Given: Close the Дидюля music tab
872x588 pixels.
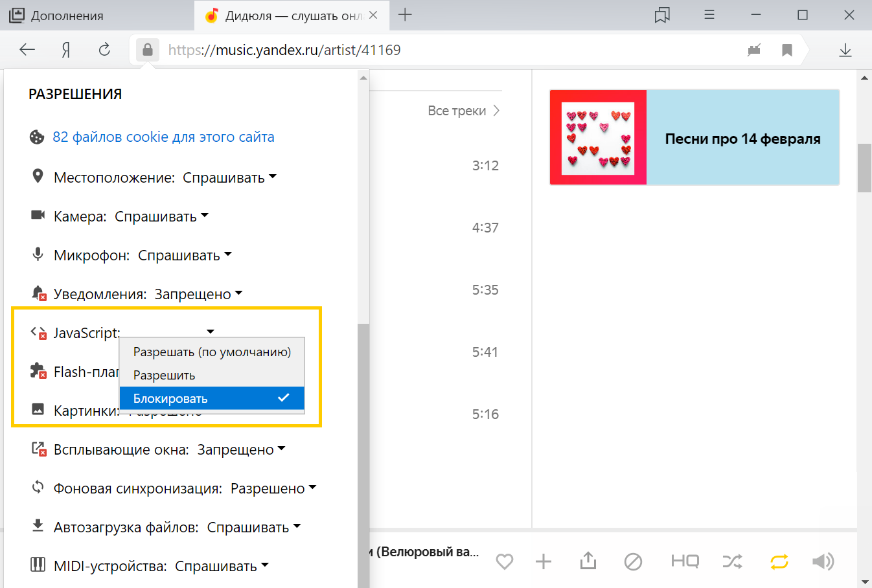Looking at the screenshot, I should (373, 15).
